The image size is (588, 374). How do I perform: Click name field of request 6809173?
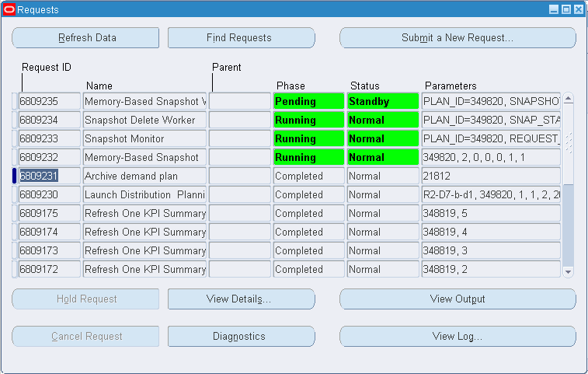coord(144,250)
